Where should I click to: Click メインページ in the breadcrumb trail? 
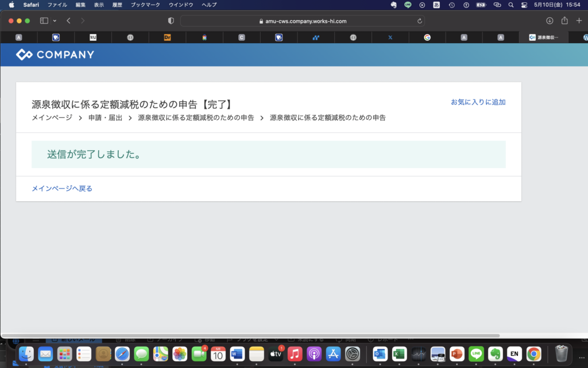click(x=52, y=118)
